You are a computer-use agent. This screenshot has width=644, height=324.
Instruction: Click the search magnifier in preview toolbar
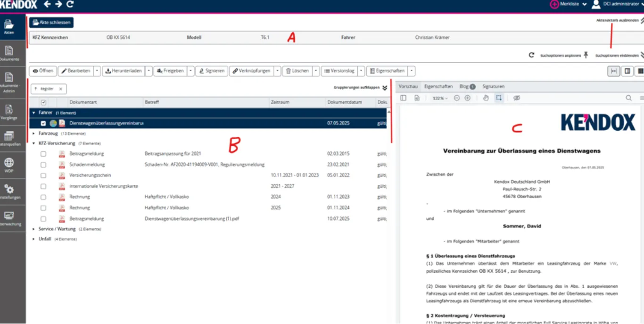point(628,98)
